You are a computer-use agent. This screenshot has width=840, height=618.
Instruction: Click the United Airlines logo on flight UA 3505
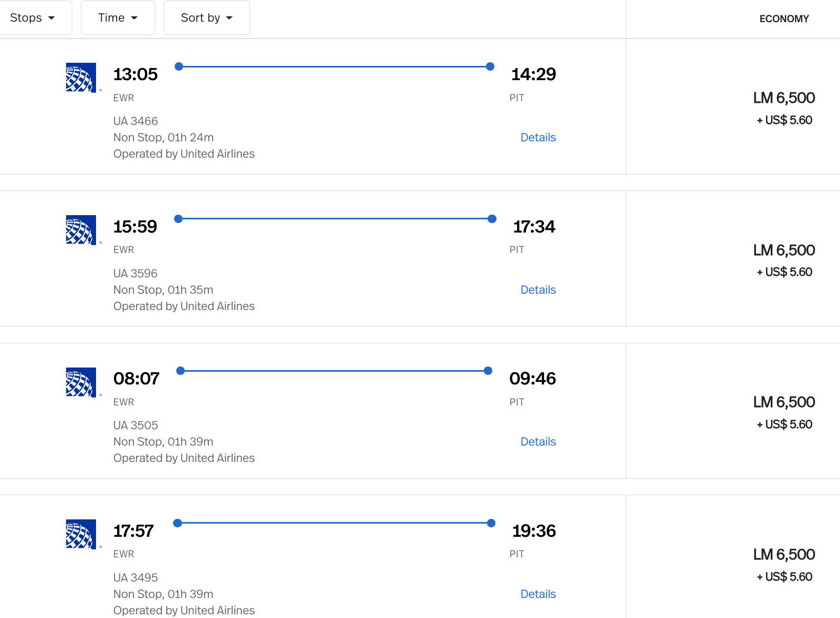coord(81,382)
